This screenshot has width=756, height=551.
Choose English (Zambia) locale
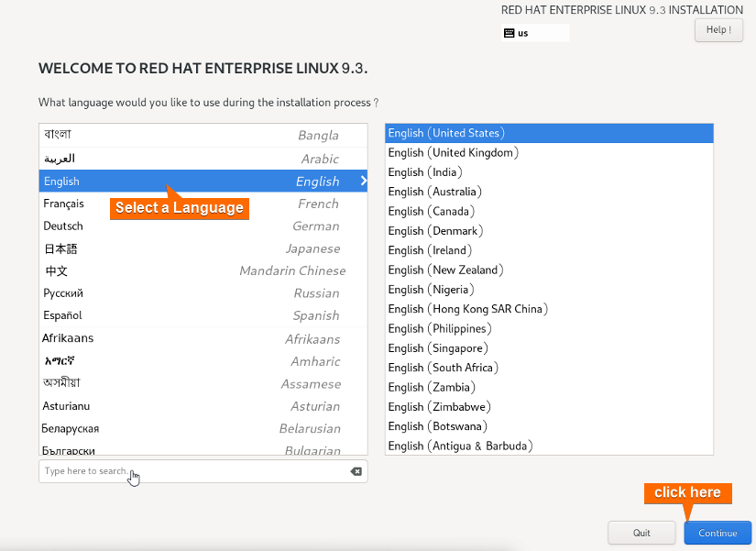(549, 387)
